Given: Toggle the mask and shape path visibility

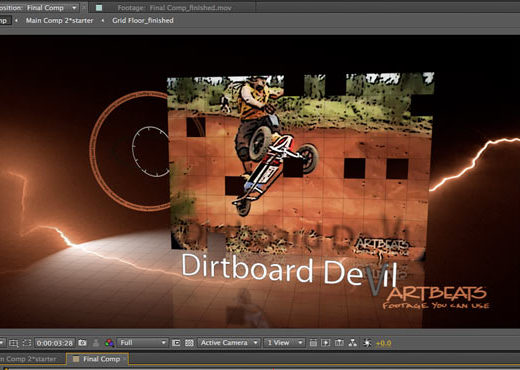Looking at the screenshot, I should tap(27, 343).
